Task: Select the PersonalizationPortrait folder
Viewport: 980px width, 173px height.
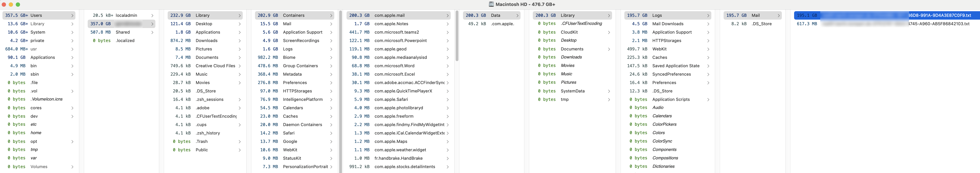Action: [294, 167]
